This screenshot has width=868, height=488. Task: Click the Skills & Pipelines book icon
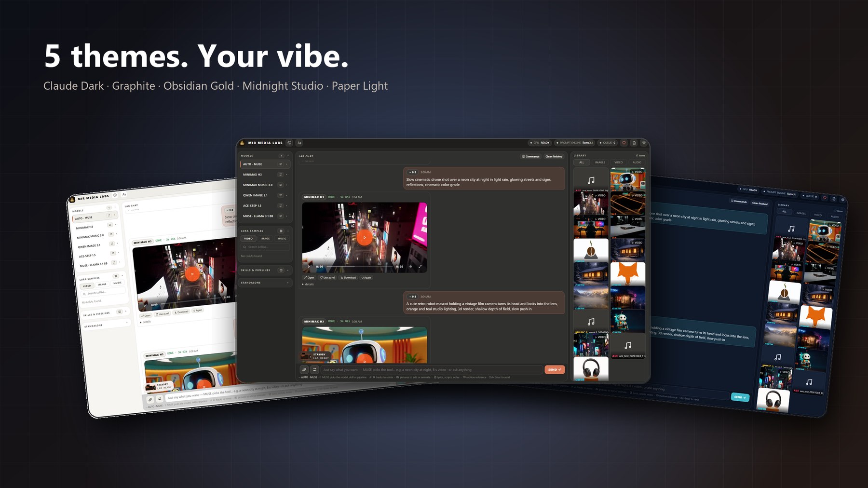(281, 270)
